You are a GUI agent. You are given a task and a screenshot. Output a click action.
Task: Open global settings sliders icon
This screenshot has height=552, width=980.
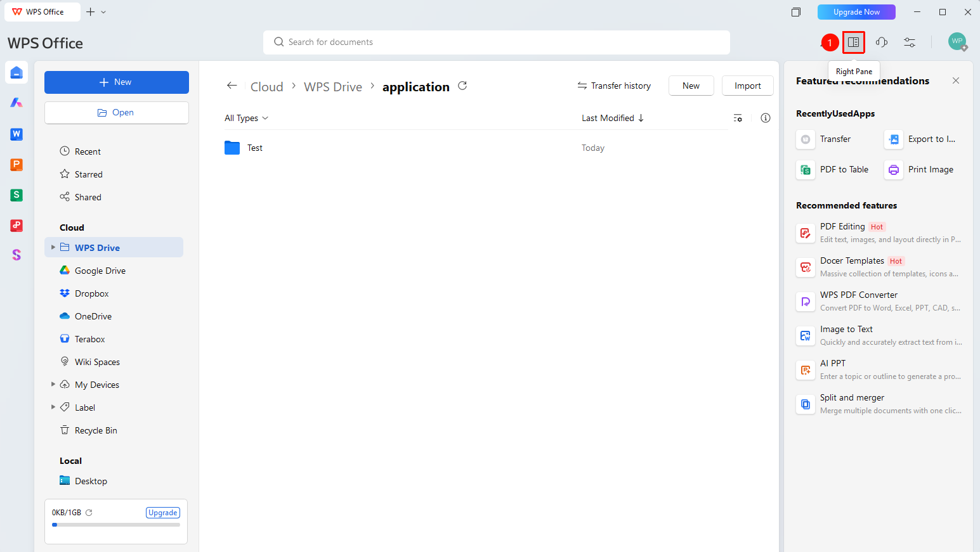pyautogui.click(x=910, y=42)
